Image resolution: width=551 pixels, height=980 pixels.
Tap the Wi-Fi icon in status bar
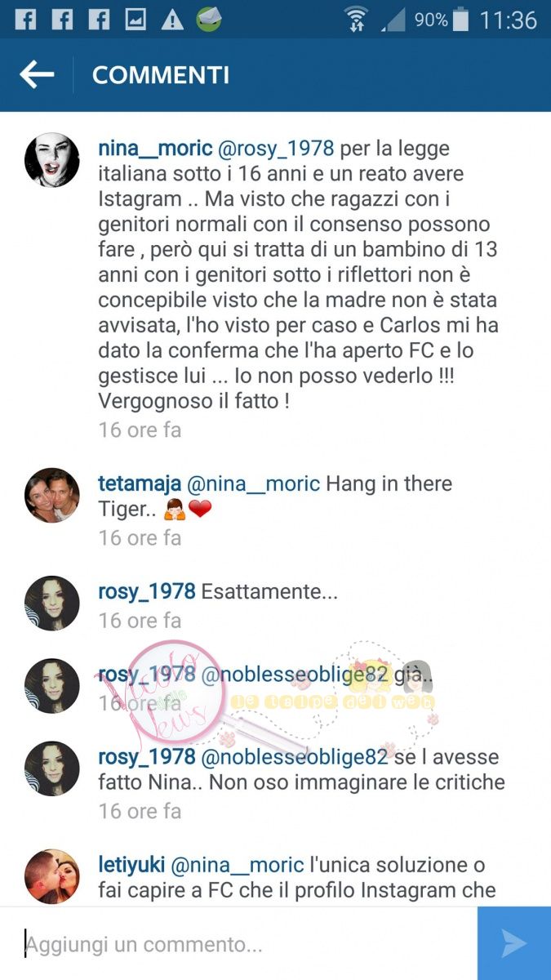(x=356, y=20)
